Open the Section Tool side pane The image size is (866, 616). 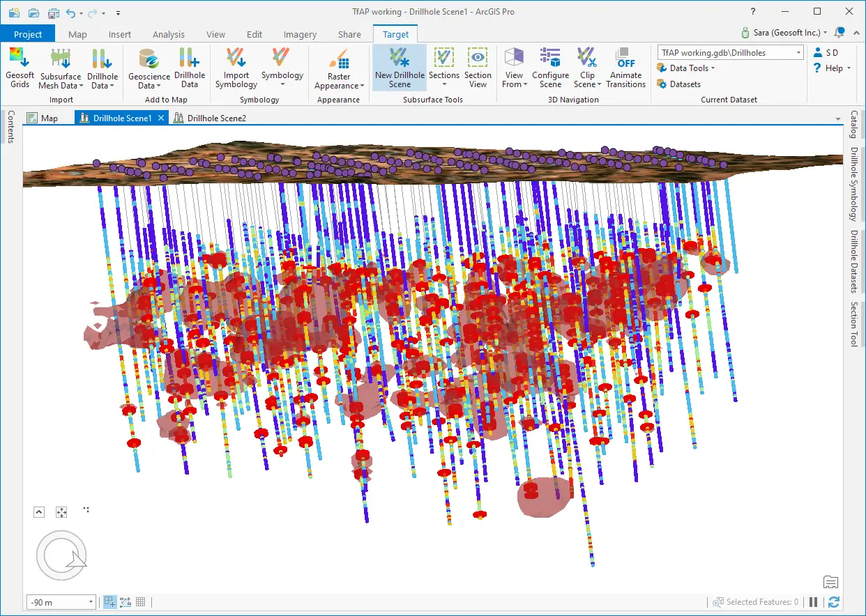(853, 324)
